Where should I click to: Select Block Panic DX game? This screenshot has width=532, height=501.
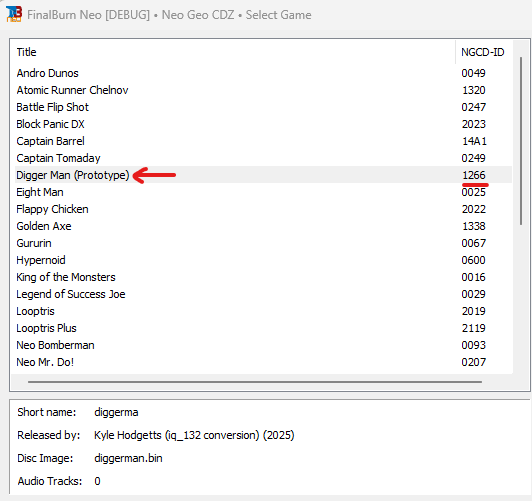pos(263,124)
